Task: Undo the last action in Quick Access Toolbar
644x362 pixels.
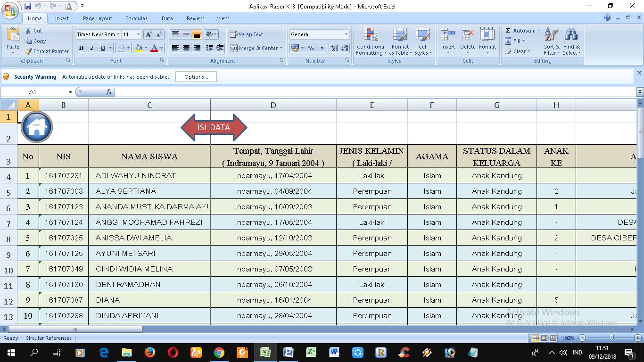Action: (38, 6)
